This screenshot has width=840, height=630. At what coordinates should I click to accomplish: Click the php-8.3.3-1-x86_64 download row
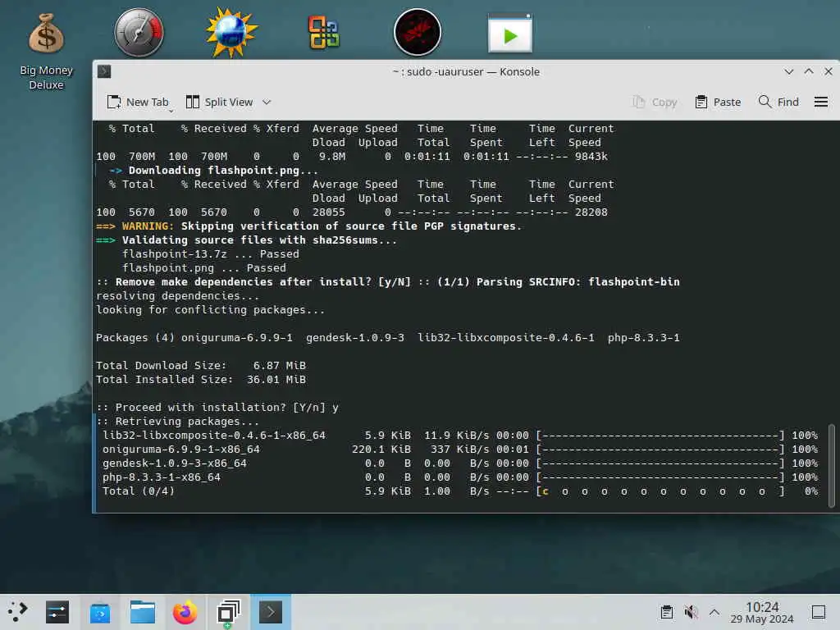460,477
